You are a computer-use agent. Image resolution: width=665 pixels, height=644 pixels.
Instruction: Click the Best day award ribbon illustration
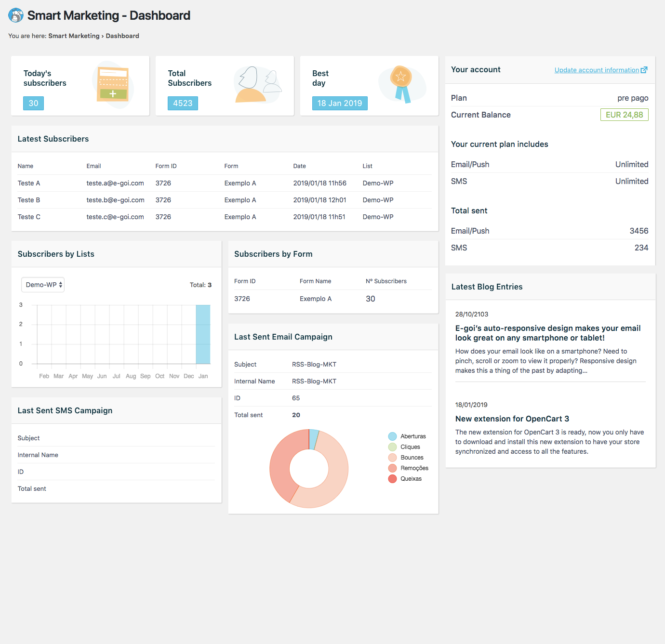[x=402, y=84]
